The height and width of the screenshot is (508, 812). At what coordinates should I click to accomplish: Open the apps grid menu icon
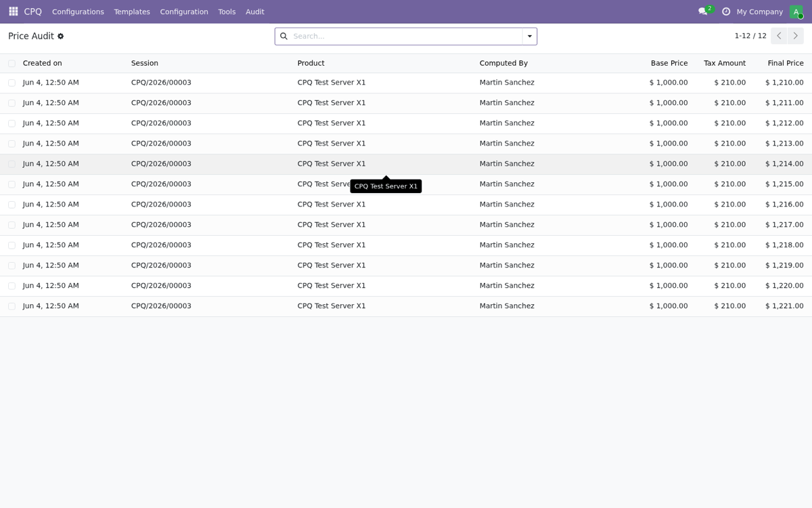pyautogui.click(x=13, y=12)
